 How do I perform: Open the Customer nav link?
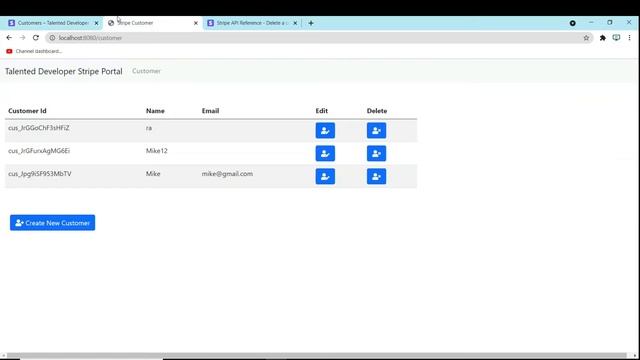tap(146, 71)
